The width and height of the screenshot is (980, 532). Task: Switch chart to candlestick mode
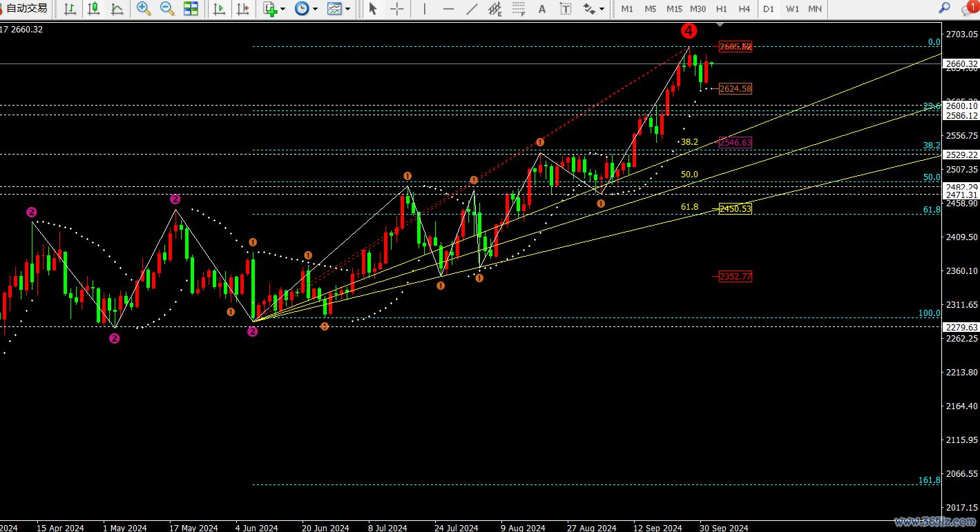pos(94,9)
